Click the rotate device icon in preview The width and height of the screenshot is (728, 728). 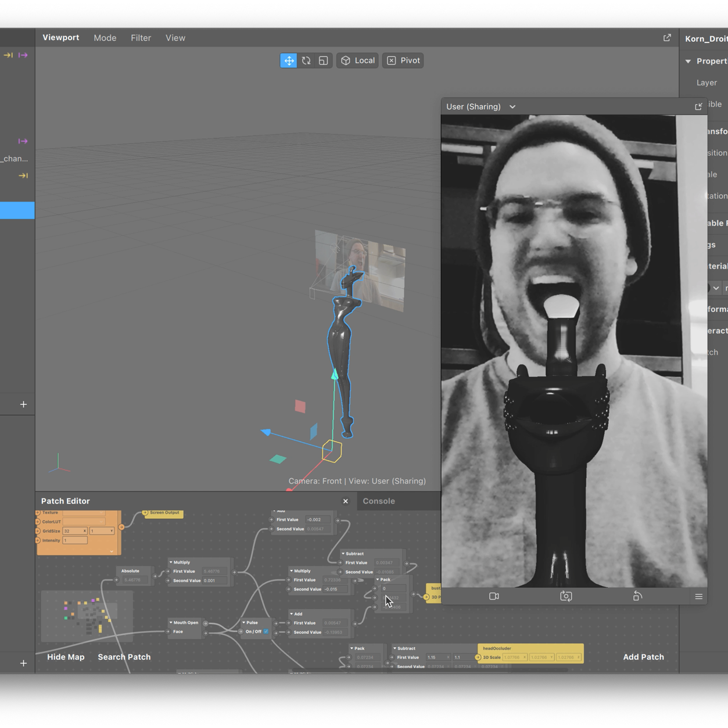(x=637, y=596)
